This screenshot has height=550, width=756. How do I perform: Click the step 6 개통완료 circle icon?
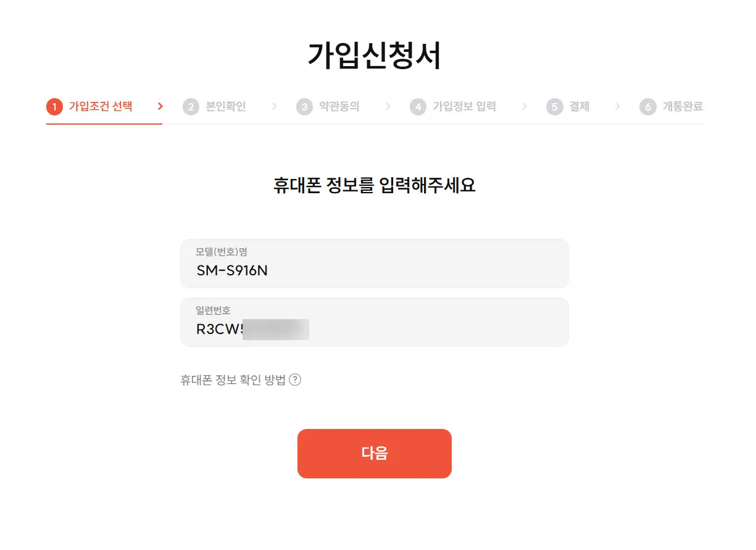tap(647, 106)
